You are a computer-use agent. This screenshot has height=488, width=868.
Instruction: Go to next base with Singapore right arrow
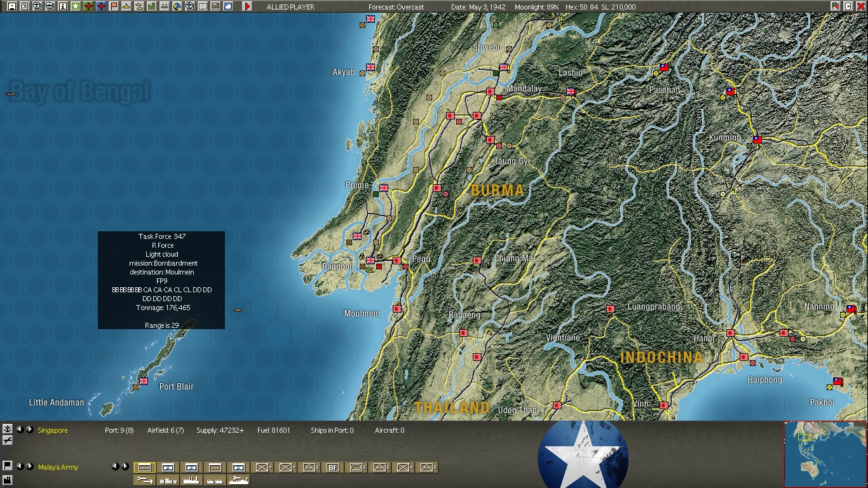29,430
